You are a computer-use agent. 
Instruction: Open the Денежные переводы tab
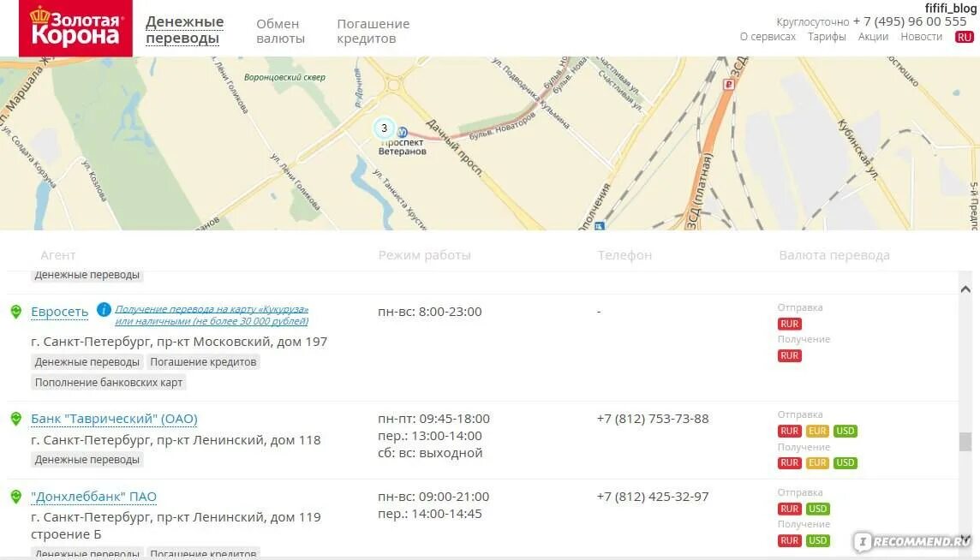[184, 30]
